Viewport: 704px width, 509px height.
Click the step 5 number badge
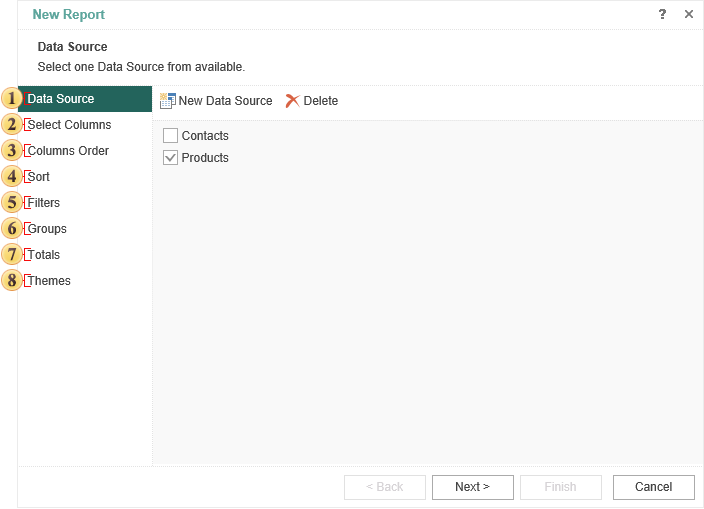(11, 203)
